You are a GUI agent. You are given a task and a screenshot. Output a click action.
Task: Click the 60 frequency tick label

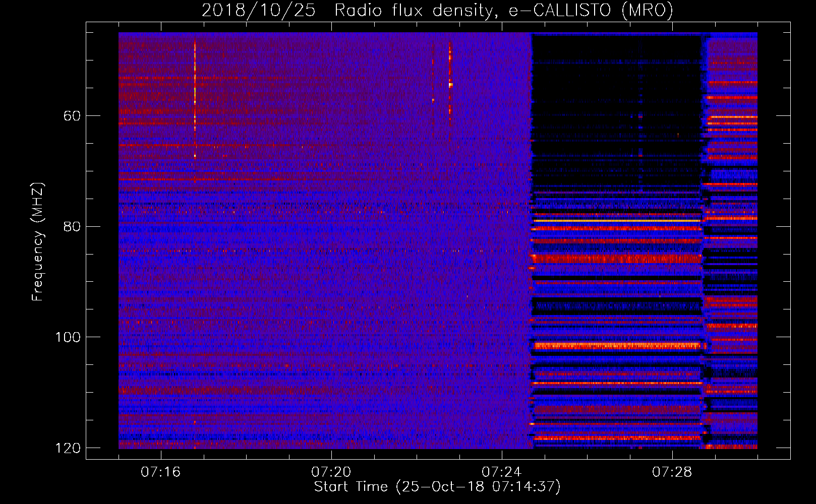pyautogui.click(x=72, y=116)
